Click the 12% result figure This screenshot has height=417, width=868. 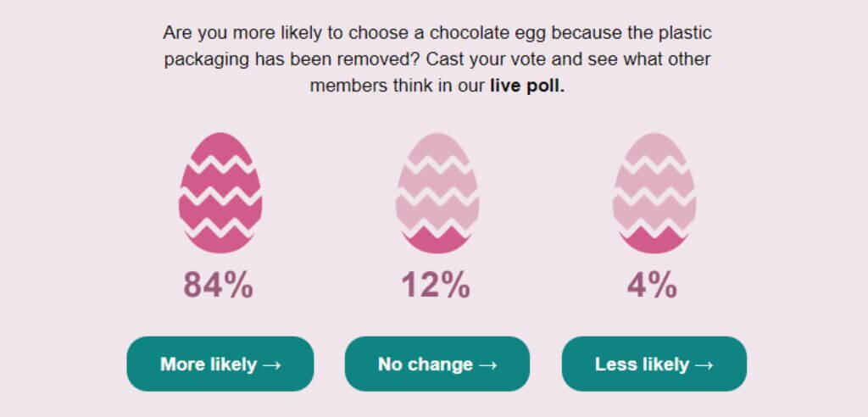point(436,286)
